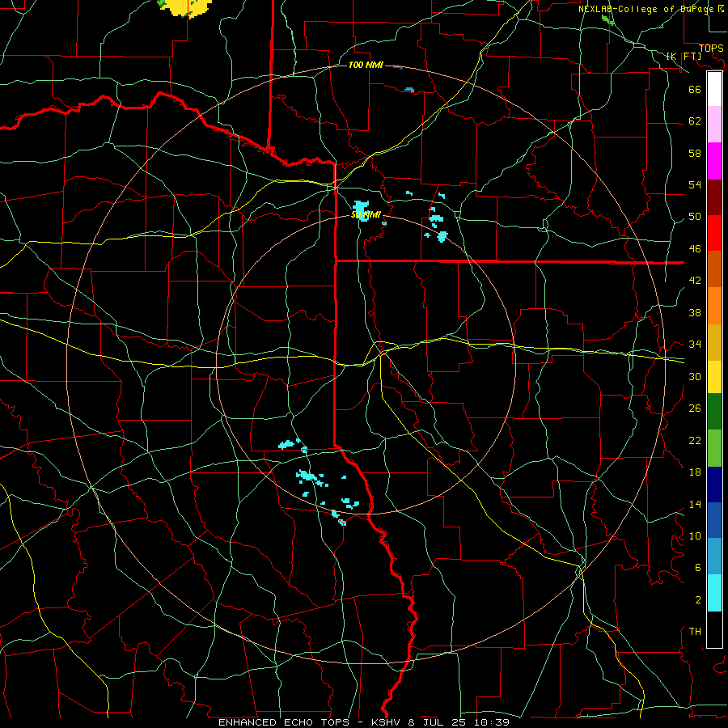Click the 10:39 time stamp

tap(492, 722)
